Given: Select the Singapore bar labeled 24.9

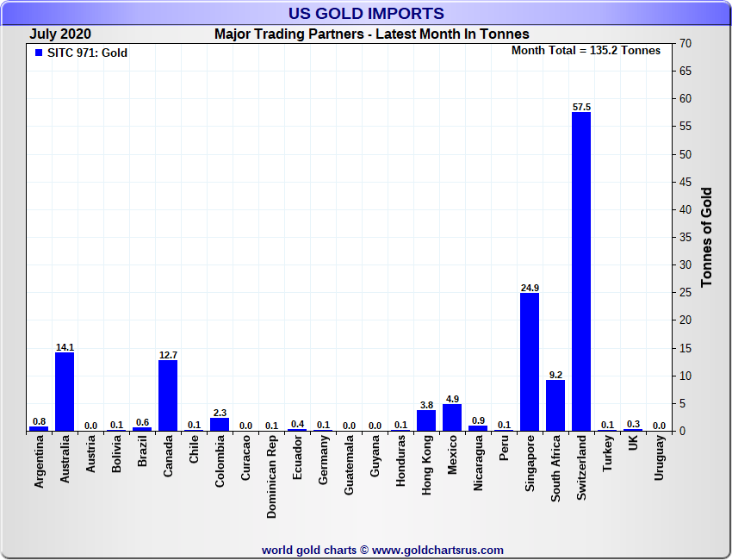Looking at the screenshot, I should tap(530, 362).
